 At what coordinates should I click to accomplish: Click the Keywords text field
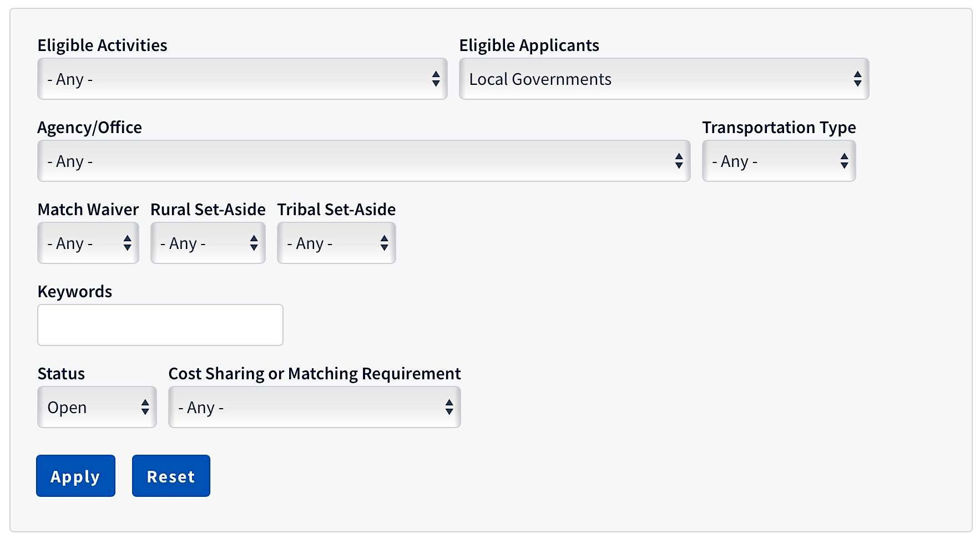160,325
